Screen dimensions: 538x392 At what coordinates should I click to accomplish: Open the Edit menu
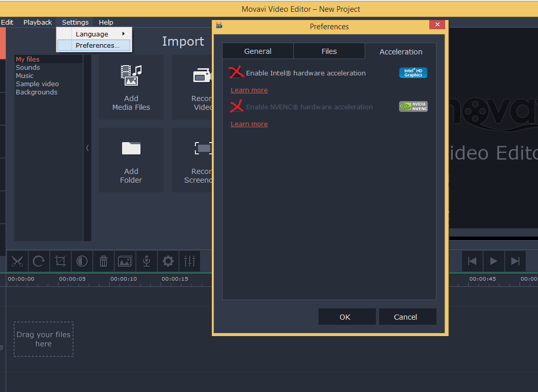(7, 22)
